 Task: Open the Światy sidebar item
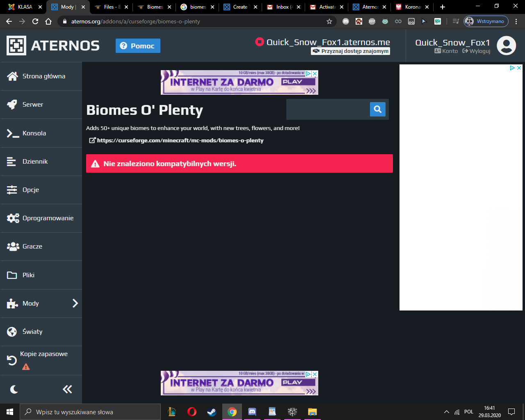(41, 332)
